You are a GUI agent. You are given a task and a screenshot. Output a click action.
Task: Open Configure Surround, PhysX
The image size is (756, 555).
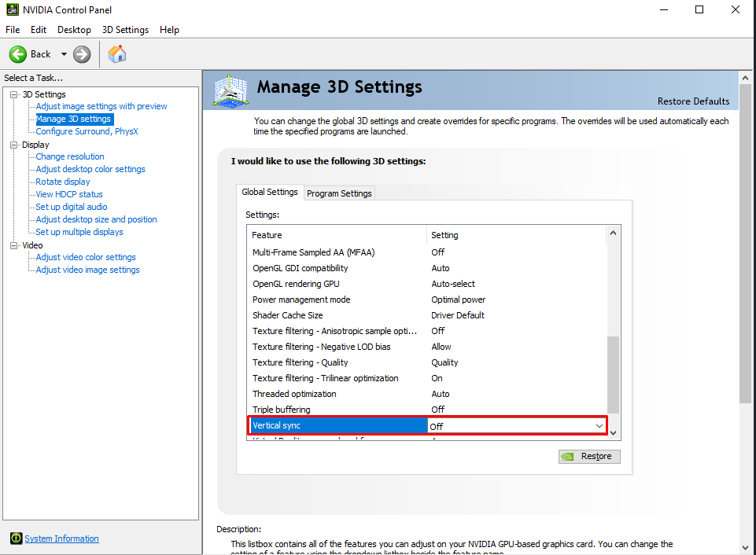click(x=87, y=131)
